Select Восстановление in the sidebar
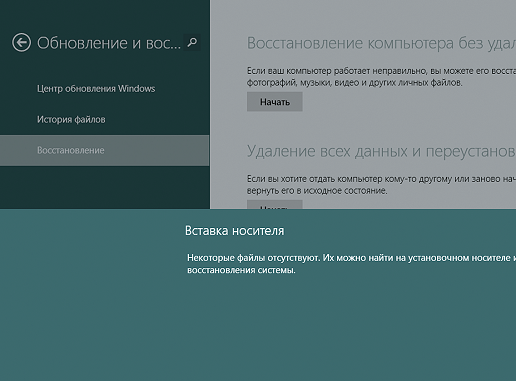516x381 pixels. coord(105,150)
